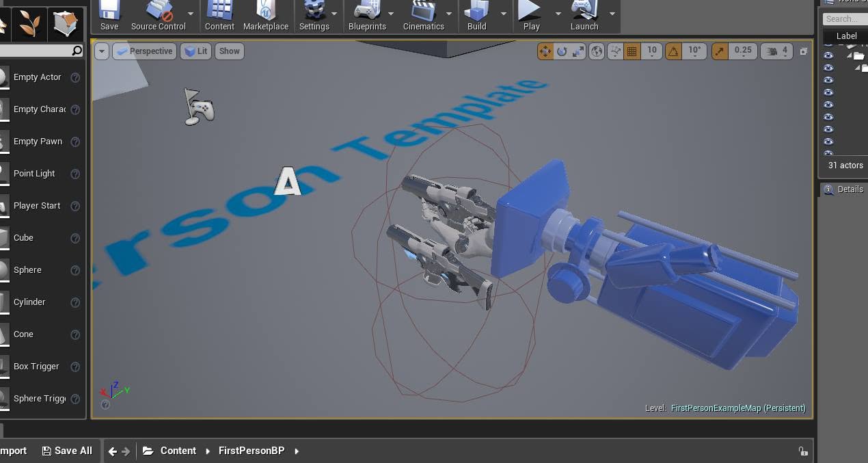Image resolution: width=868 pixels, height=463 pixels.
Task: Click the Build toolbar icon
Action: click(x=476, y=16)
